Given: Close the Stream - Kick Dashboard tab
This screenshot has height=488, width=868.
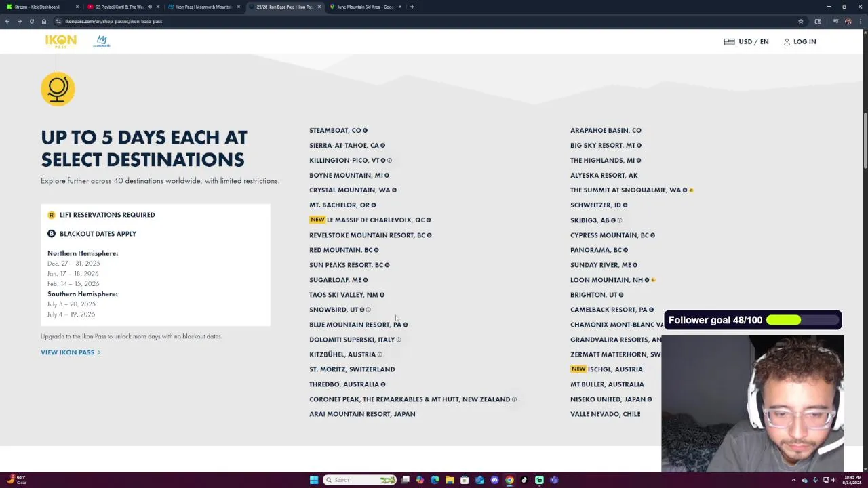Looking at the screenshot, I should tap(77, 7).
